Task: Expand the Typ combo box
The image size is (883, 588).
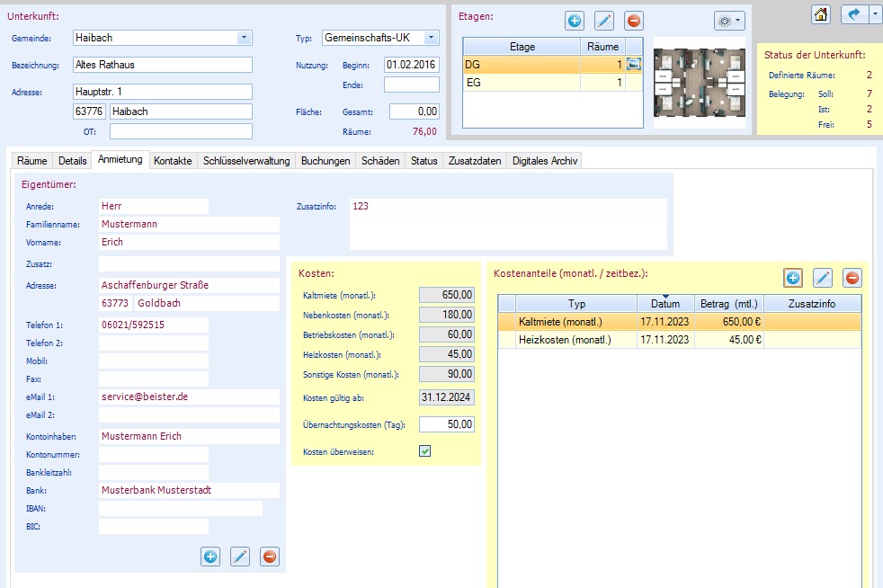Action: tap(431, 38)
